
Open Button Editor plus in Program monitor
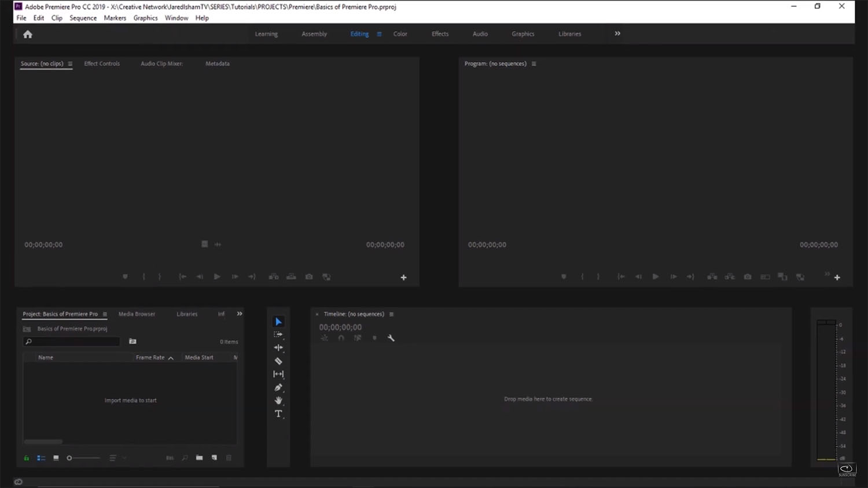pos(837,278)
